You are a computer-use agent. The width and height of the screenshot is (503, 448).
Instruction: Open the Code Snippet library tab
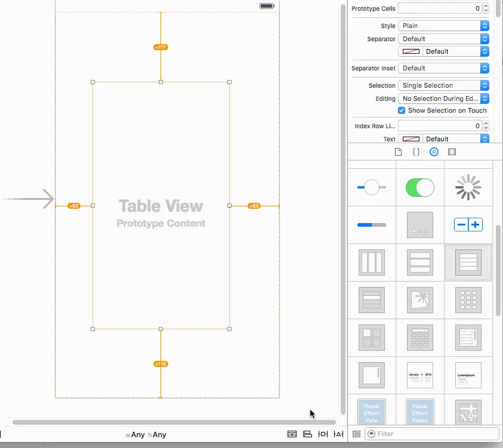(416, 152)
